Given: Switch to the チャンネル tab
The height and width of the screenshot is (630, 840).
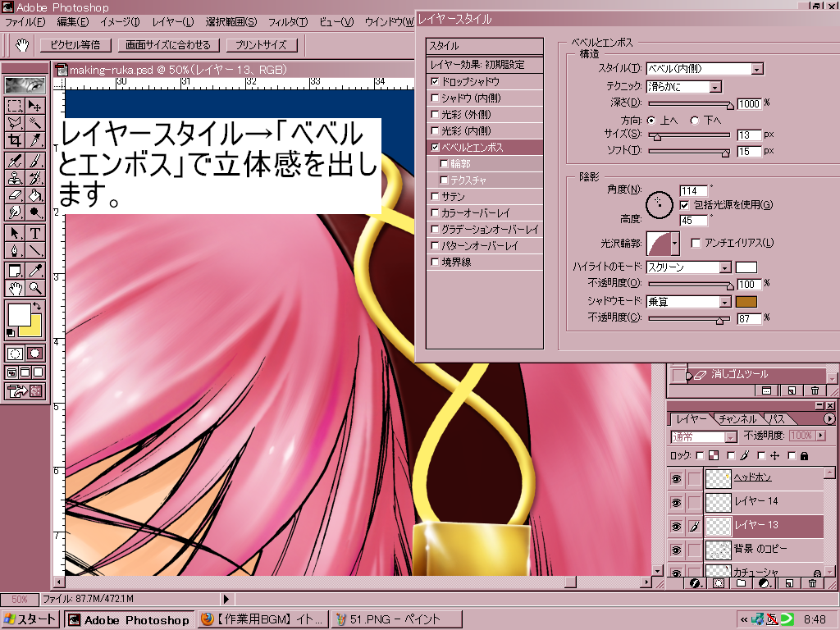Looking at the screenshot, I should [x=736, y=419].
